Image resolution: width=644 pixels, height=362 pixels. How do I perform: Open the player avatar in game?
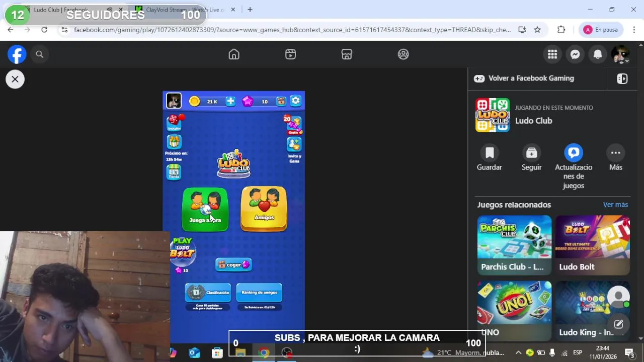pyautogui.click(x=174, y=101)
